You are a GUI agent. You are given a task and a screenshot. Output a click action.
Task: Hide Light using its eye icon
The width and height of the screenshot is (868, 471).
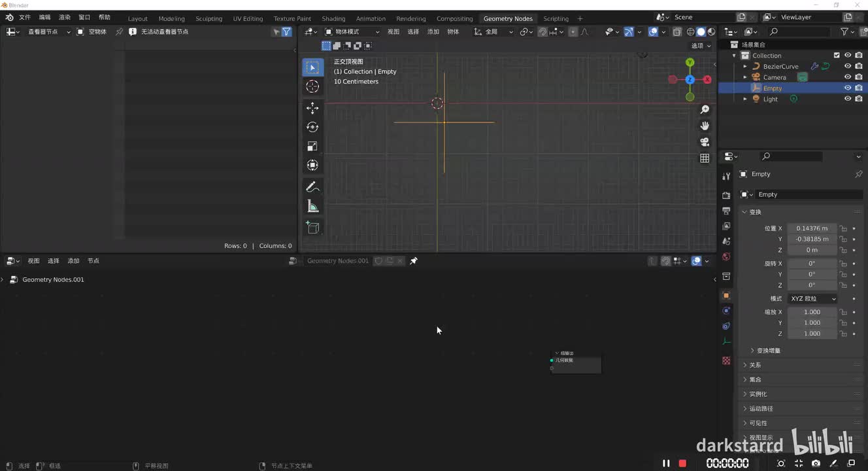pyautogui.click(x=848, y=99)
